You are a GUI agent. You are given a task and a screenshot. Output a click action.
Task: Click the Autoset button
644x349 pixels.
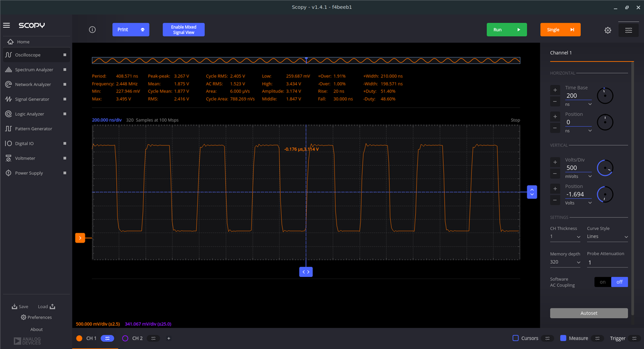click(589, 313)
